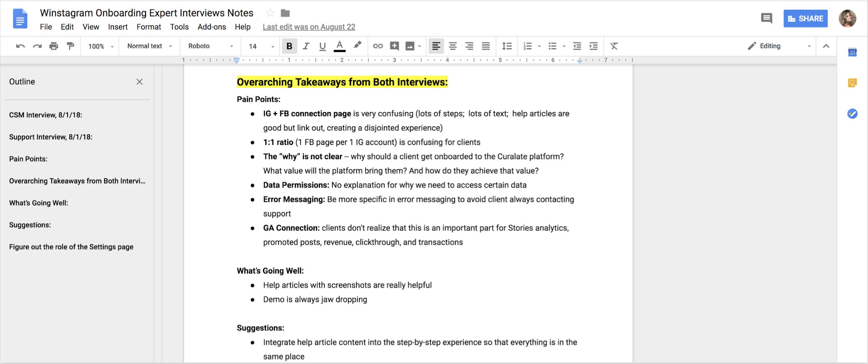Open the Google Calendar side panel

(852, 53)
